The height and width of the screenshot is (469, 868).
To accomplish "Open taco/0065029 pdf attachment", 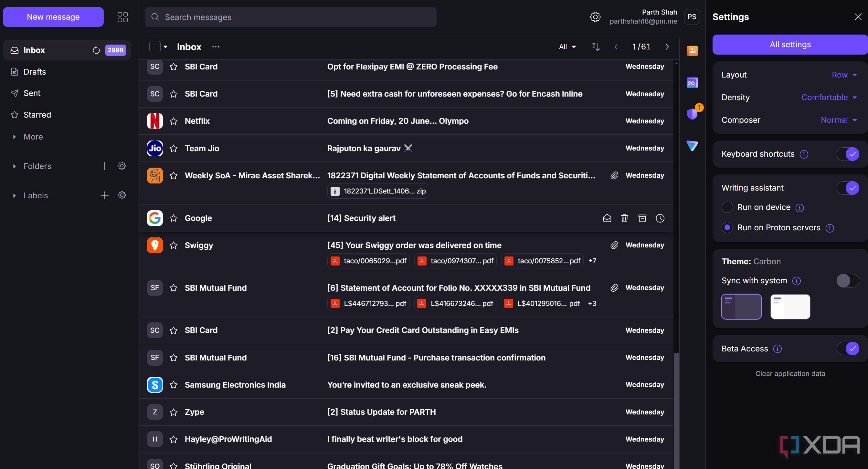I will (368, 261).
